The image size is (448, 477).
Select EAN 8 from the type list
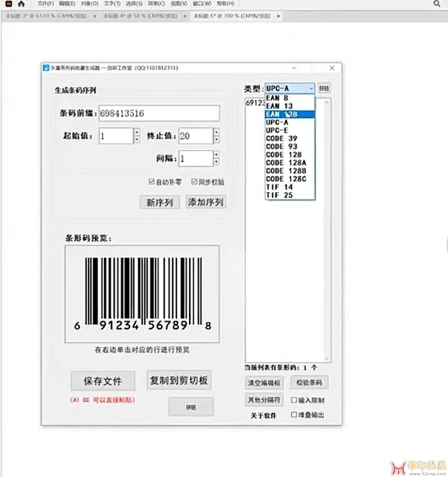(x=290, y=98)
